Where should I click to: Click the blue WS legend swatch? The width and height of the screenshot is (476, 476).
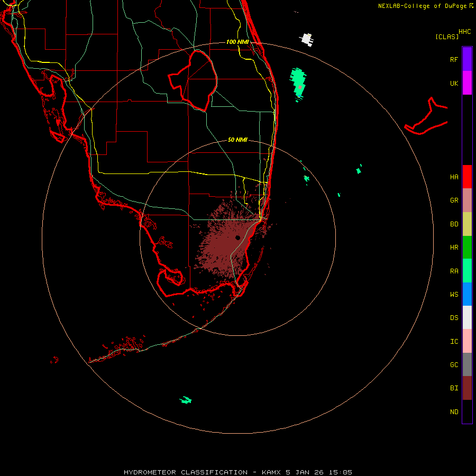tap(467, 294)
